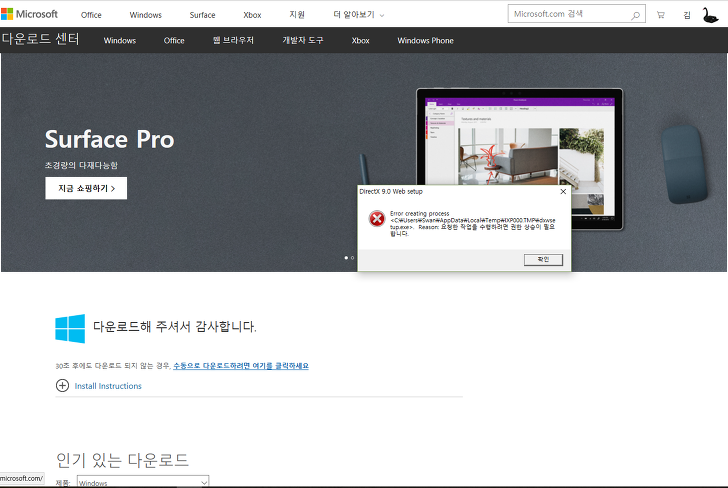Open Office in top navigation
This screenshot has height=488, width=728.
91,15
